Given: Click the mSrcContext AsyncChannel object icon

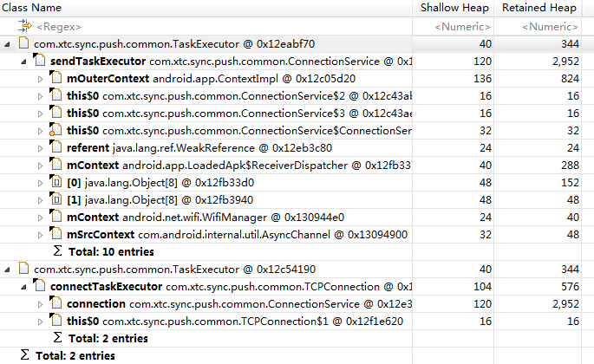Looking at the screenshot, I should tap(56, 235).
